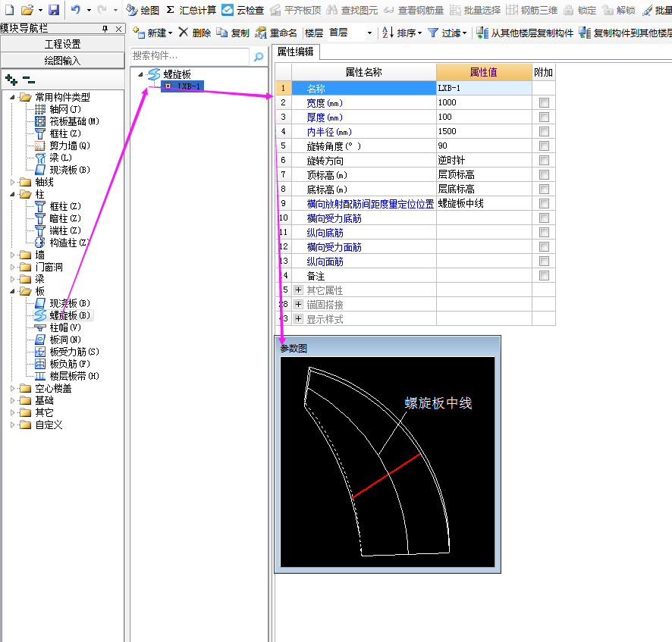Select 板负筋(F) tree item
This screenshot has width=672, height=642.
(x=62, y=364)
